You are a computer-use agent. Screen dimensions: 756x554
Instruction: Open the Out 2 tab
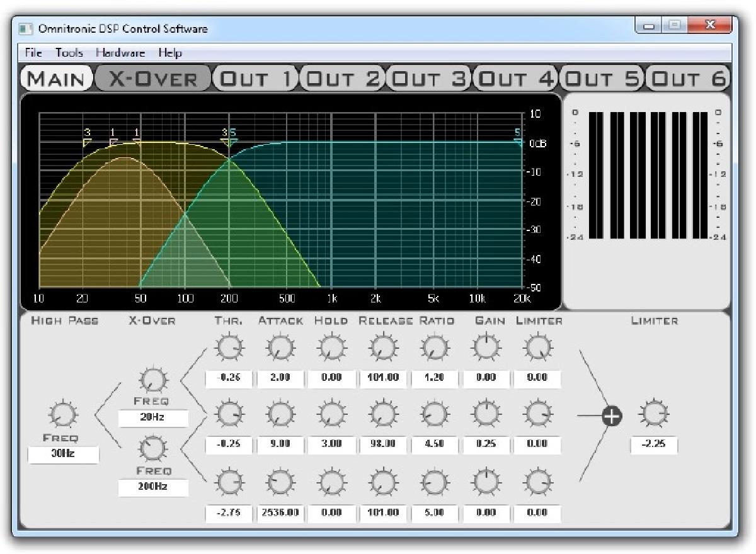point(342,79)
